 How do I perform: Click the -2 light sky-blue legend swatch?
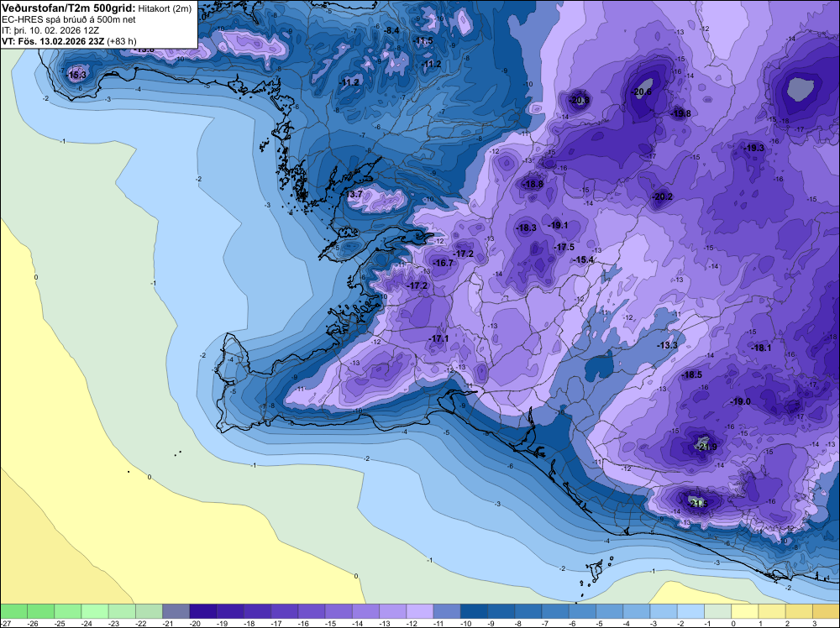[x=691, y=611]
